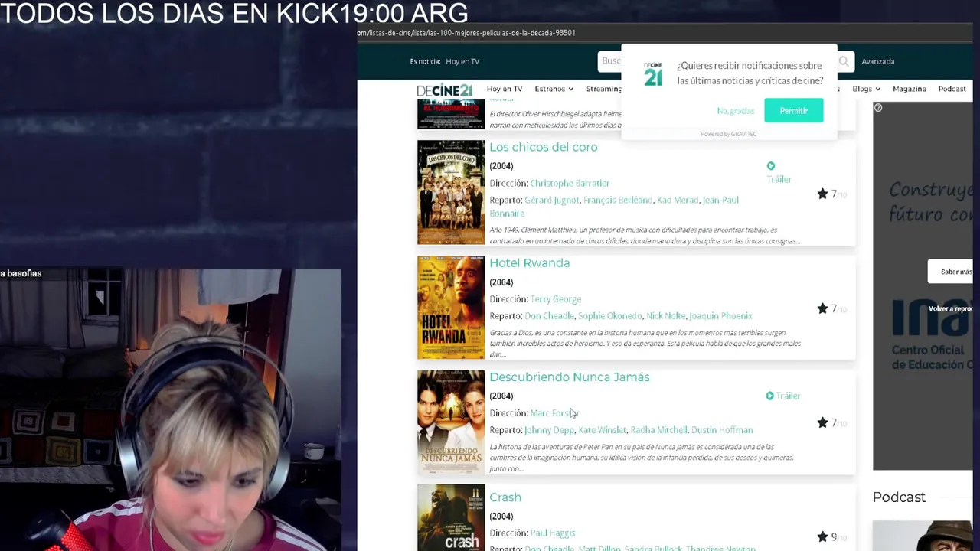Open Descubriendo Nunca Jamás title link
This screenshot has height=551, width=980.
pyautogui.click(x=569, y=377)
